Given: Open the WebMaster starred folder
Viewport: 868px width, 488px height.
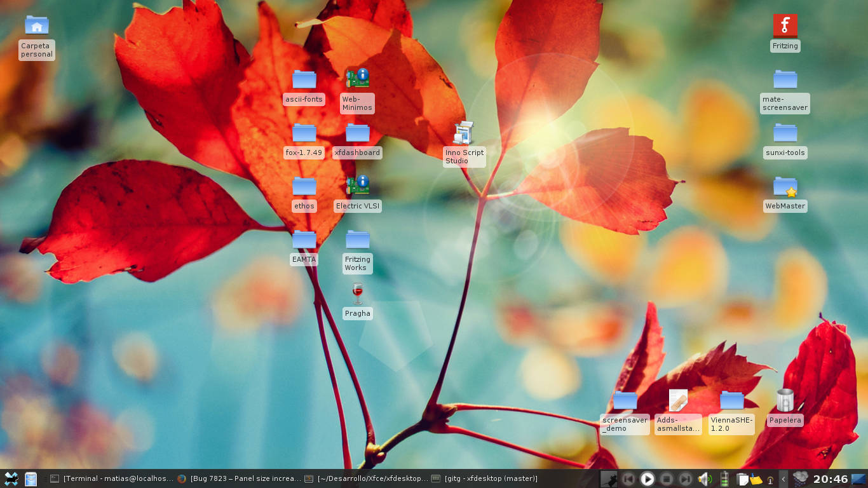Looking at the screenshot, I should click(x=785, y=187).
